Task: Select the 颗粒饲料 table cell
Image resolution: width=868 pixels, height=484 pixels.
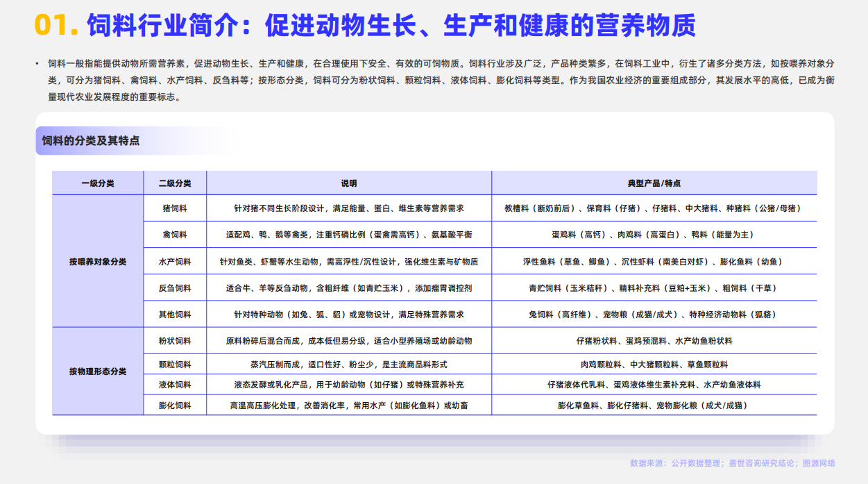Action: (x=175, y=365)
